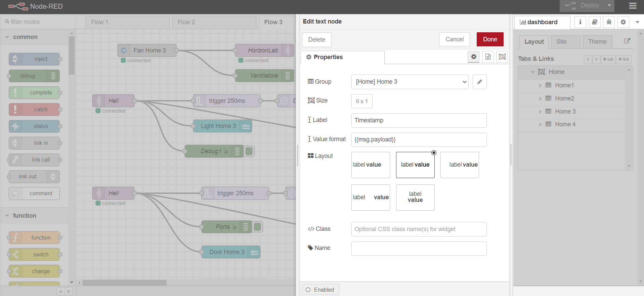Open dashboard in a new window
The height and width of the screenshot is (296, 644).
627,41
